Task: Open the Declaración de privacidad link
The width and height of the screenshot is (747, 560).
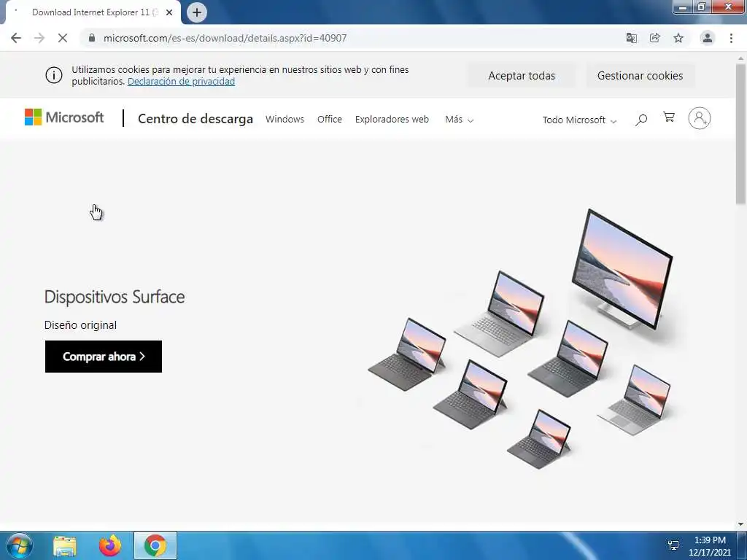Action: coord(181,82)
